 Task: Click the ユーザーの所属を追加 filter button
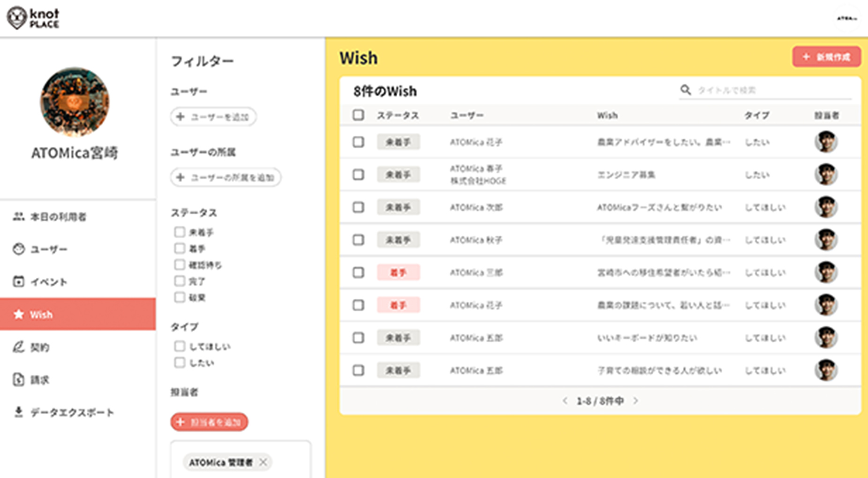[226, 178]
